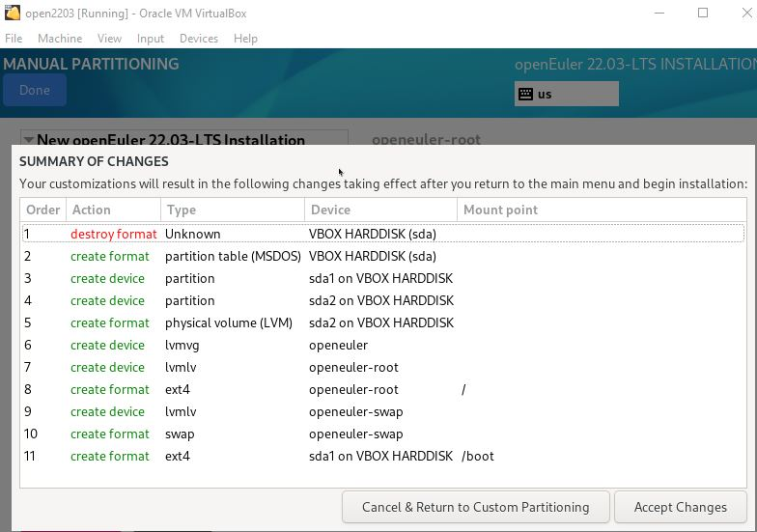
Task: Click SUMMARY OF CHANGES heading
Action: [94, 161]
